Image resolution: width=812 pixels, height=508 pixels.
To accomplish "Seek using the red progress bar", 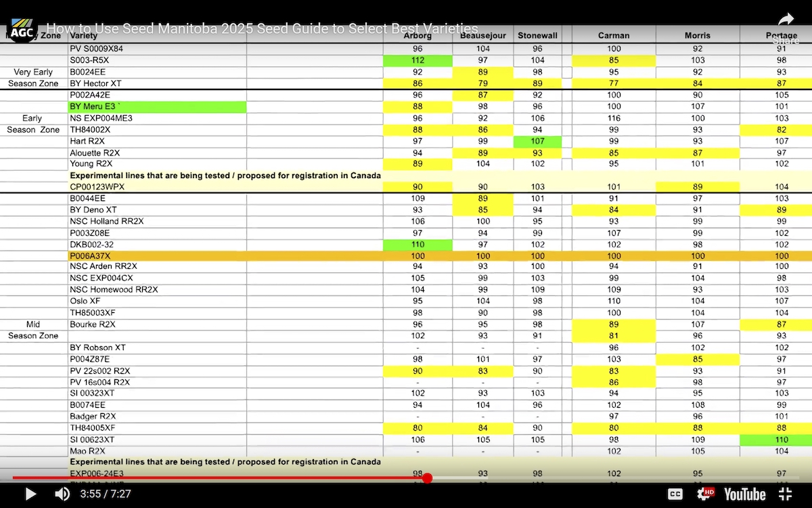I will pos(219,478).
